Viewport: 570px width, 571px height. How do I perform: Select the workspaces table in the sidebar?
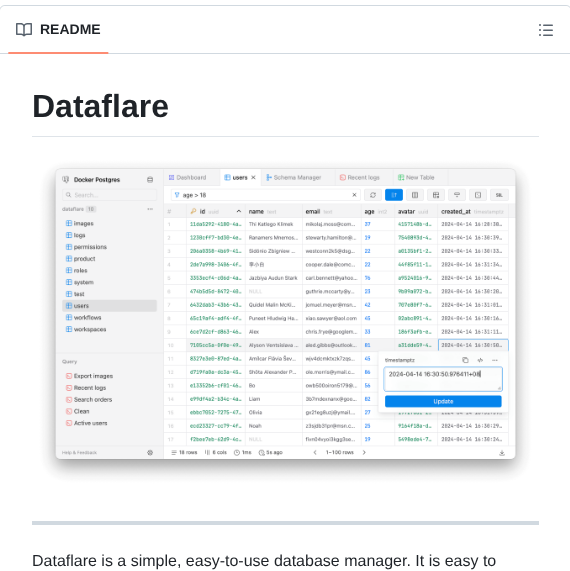pos(110,329)
